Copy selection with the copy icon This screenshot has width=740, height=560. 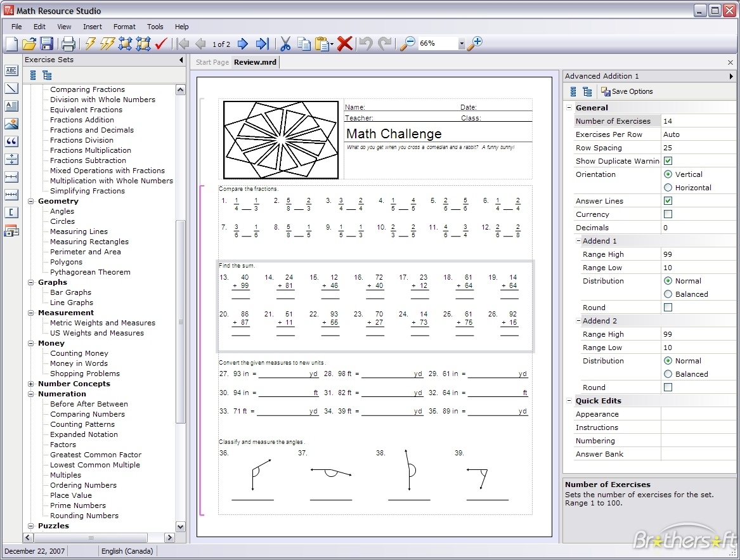(x=304, y=44)
